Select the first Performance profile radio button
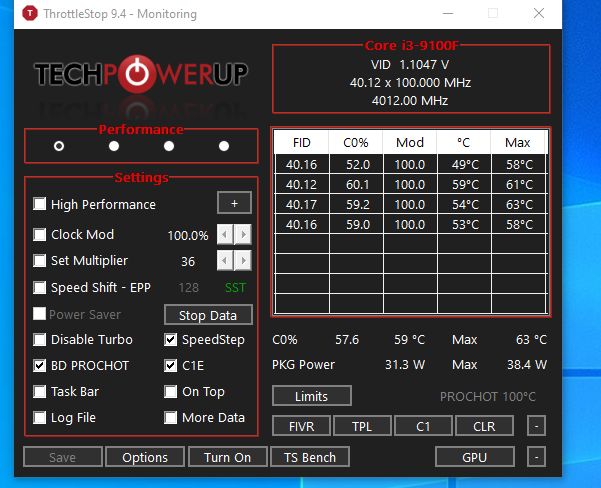The image size is (601, 488). pos(59,146)
